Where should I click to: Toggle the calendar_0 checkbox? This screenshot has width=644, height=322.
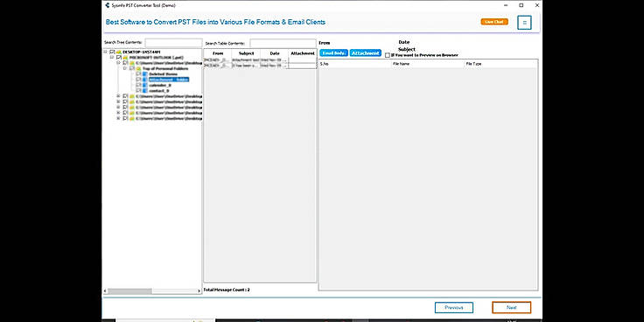coord(138,85)
